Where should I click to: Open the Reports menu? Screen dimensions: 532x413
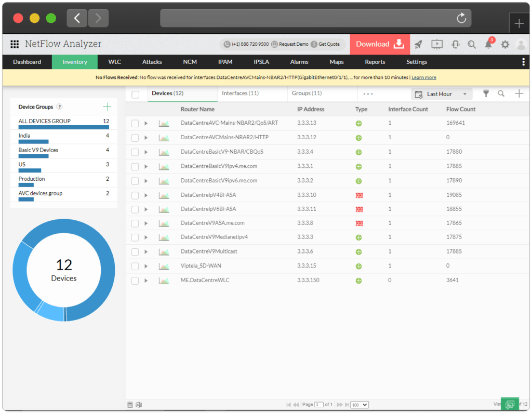tap(375, 62)
